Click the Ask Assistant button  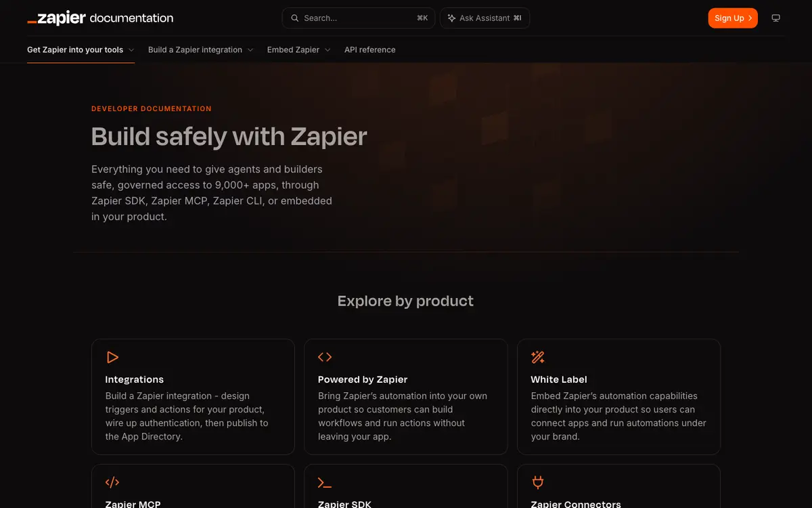484,18
